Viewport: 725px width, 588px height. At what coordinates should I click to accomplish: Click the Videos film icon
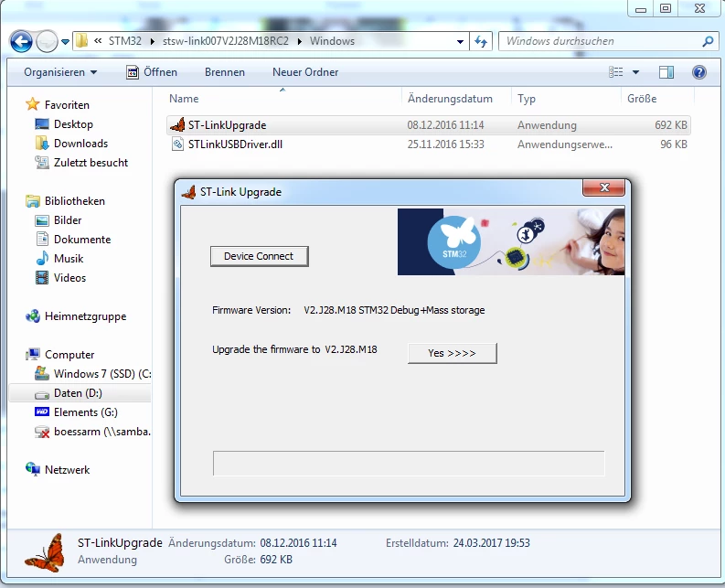42,278
